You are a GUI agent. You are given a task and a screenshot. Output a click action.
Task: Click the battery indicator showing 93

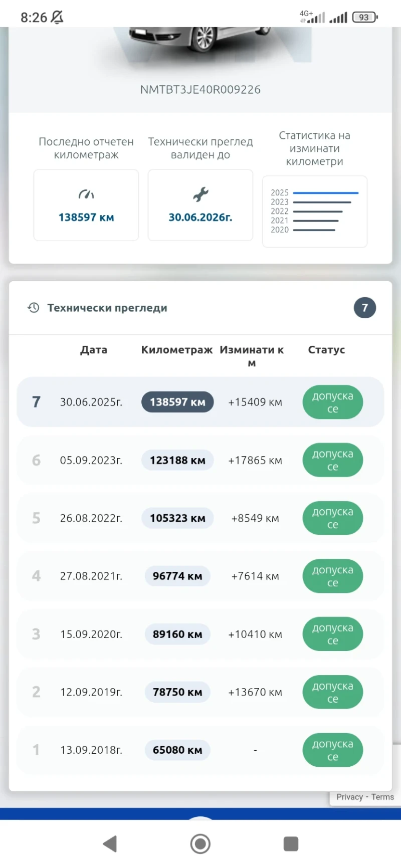pyautogui.click(x=364, y=17)
